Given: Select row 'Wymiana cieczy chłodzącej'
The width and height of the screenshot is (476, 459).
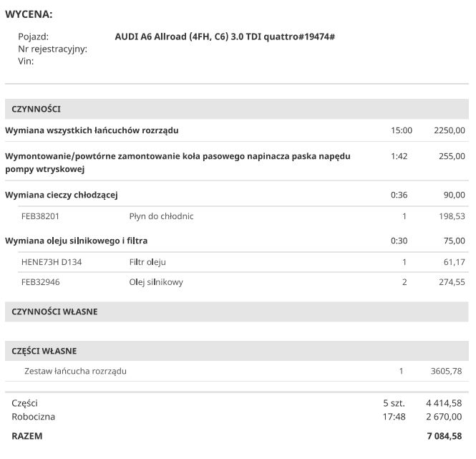Looking at the screenshot, I should click(x=237, y=195).
